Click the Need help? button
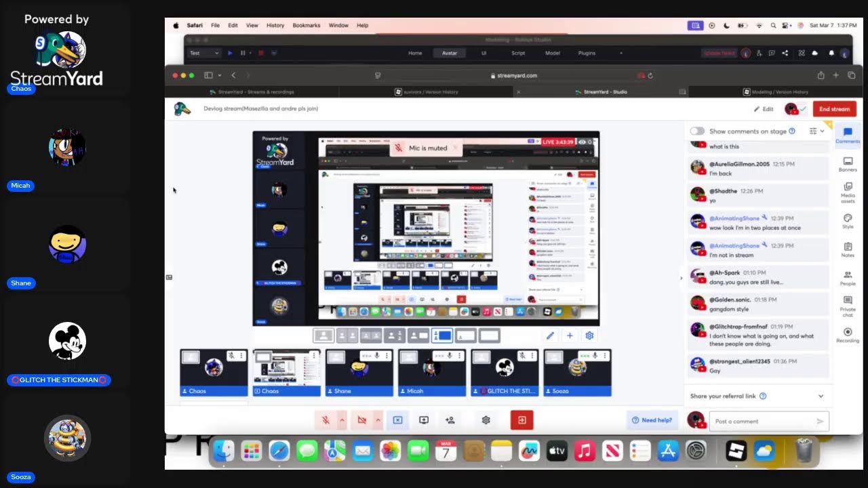 (652, 420)
